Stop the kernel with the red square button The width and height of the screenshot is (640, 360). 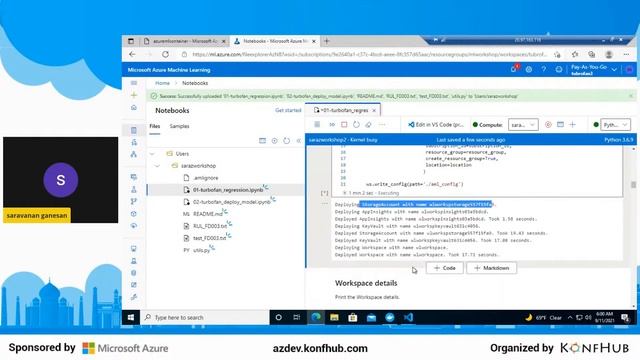pyautogui.click(x=344, y=124)
